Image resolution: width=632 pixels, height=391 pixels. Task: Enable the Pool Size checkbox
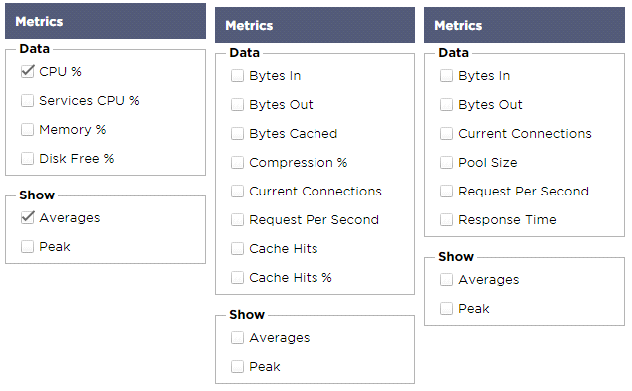446,163
